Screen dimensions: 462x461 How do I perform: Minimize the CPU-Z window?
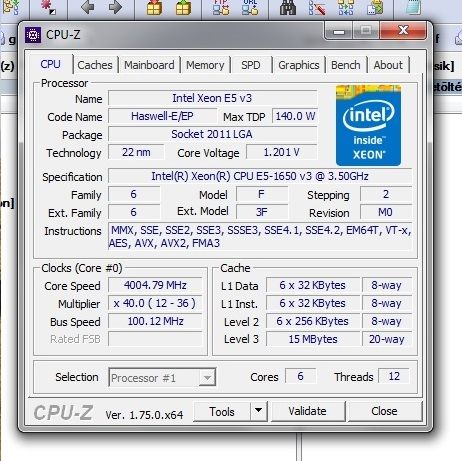(339, 32)
